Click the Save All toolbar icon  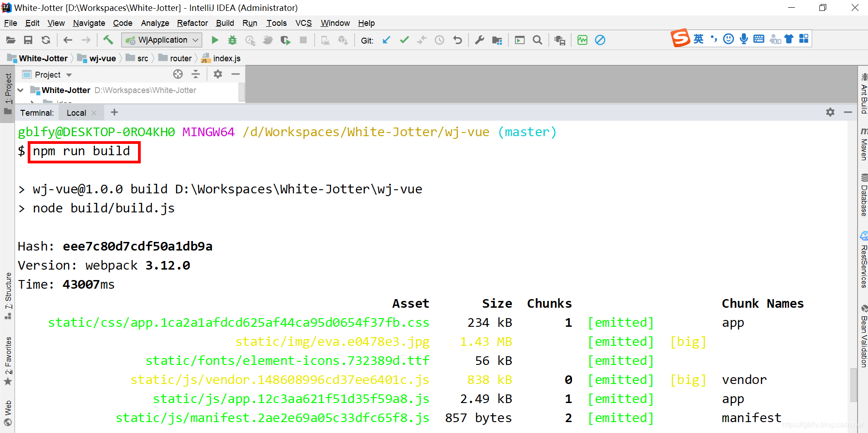click(28, 40)
